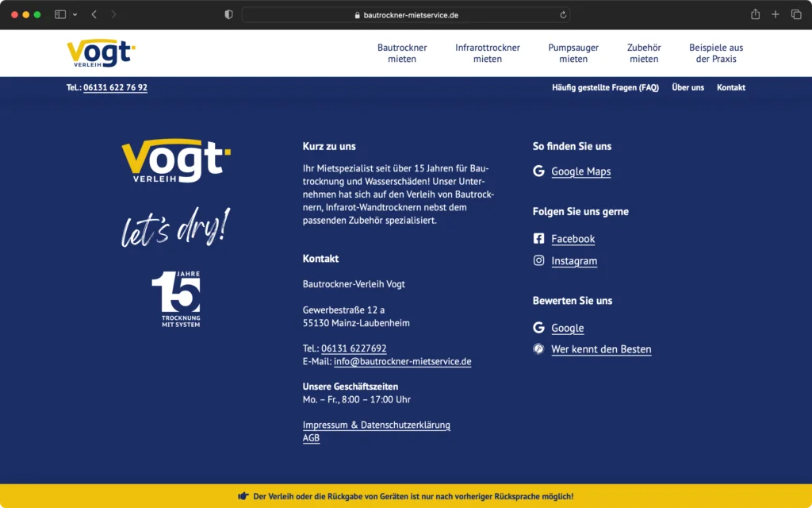Click the text Mo. – Fr., 8:00 – 17:00 Uhr
812x508 pixels.
[357, 400]
